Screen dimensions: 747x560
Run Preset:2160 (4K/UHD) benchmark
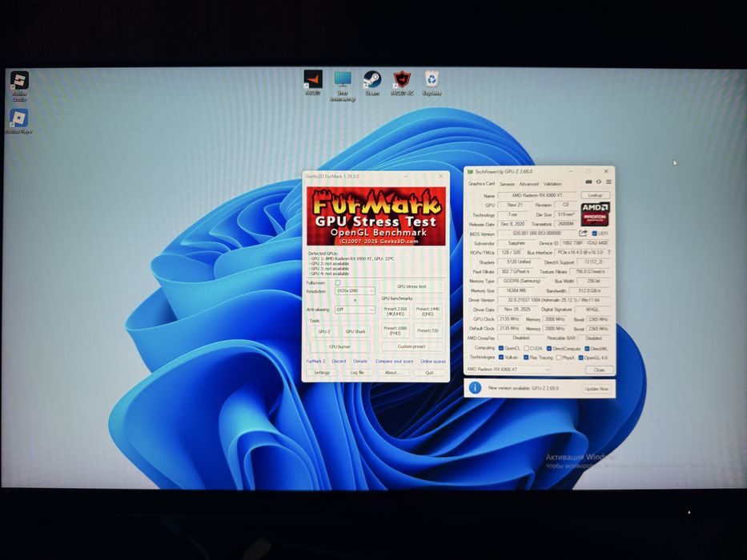396,311
